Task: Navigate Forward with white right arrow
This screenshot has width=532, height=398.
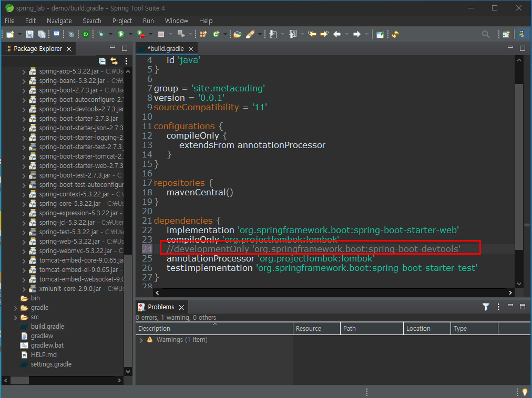Action: [x=356, y=34]
